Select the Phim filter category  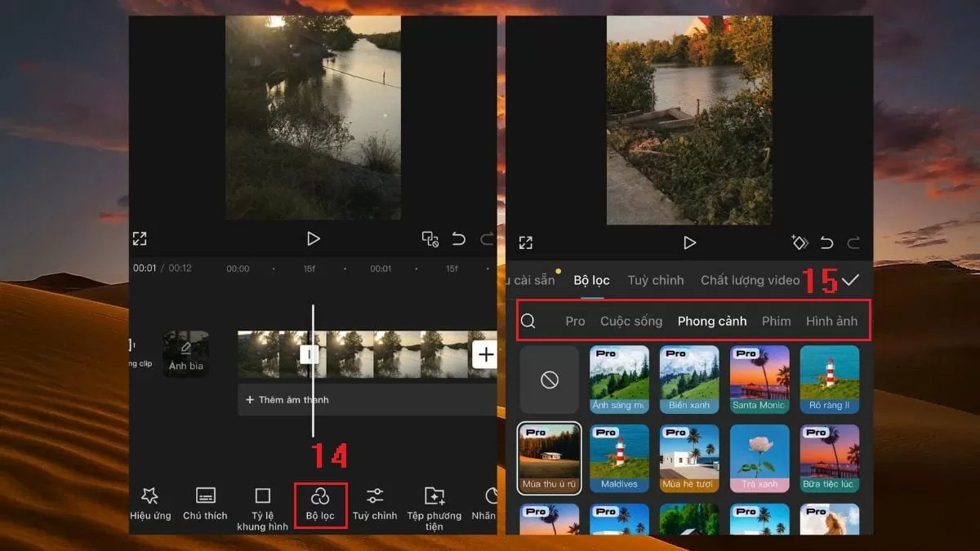tap(776, 321)
